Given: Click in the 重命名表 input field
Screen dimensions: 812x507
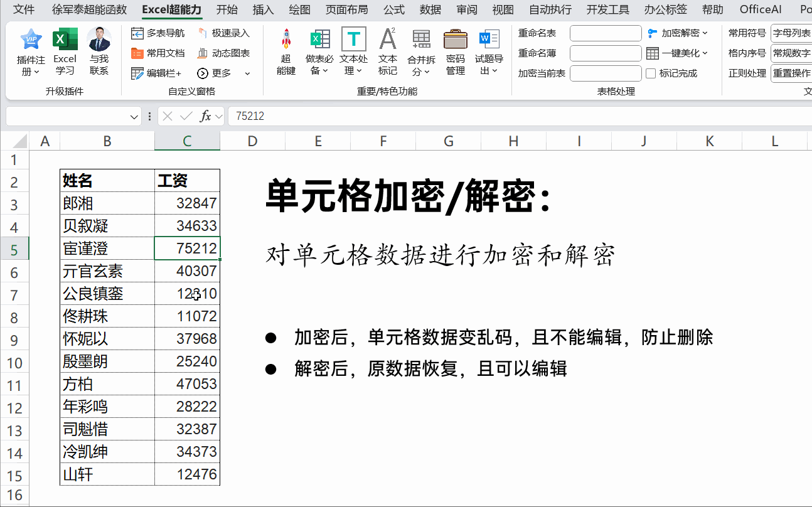Looking at the screenshot, I should click(606, 33).
